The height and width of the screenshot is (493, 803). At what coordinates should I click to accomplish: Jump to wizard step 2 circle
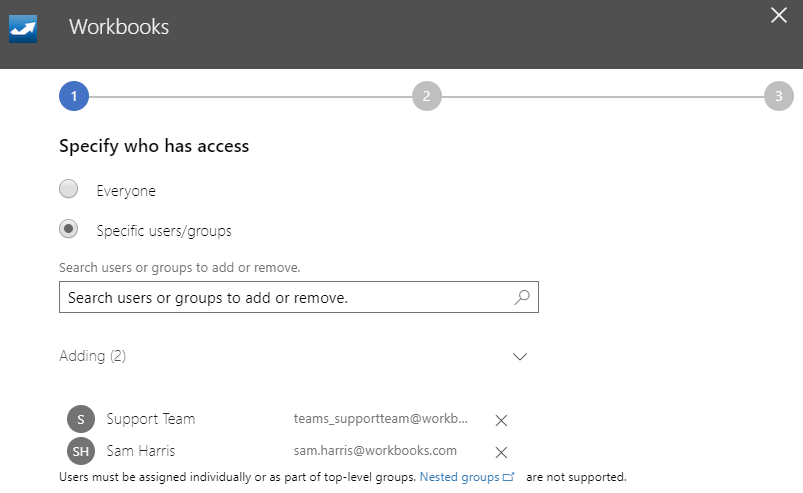click(x=427, y=96)
